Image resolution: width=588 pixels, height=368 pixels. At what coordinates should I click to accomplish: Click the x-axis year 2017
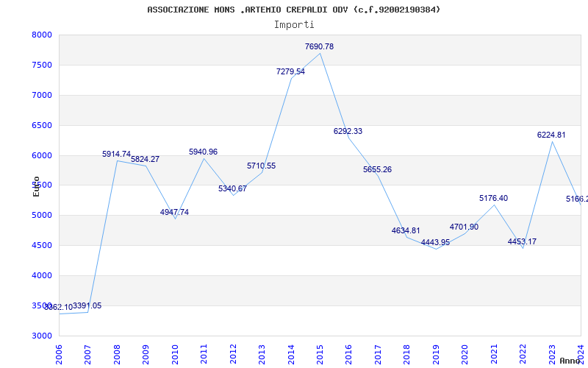tap(378, 355)
